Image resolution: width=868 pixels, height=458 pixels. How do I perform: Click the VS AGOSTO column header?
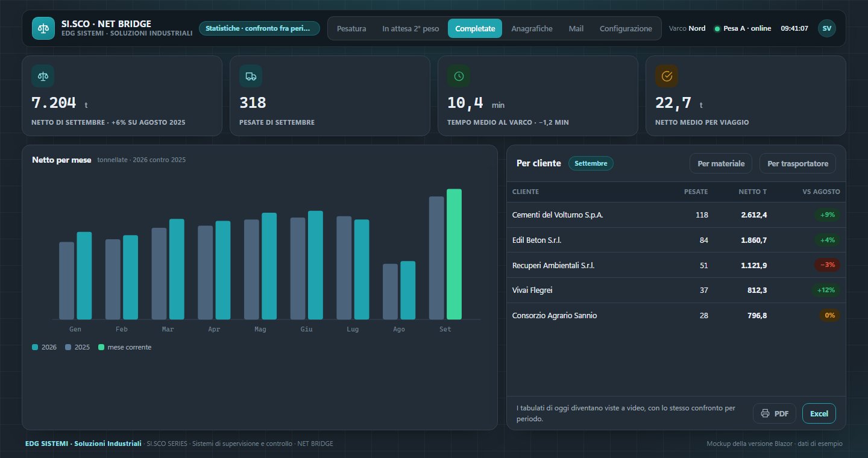(821, 192)
